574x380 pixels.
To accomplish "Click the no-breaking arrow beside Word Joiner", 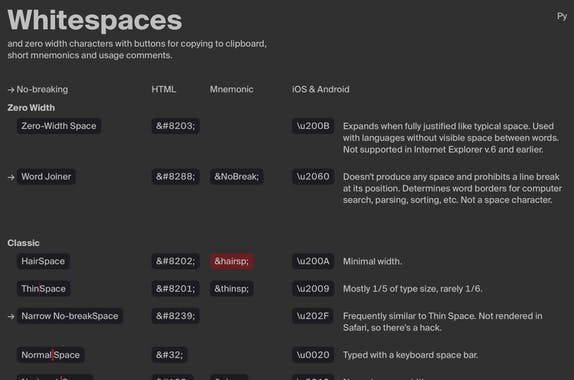I will point(11,177).
